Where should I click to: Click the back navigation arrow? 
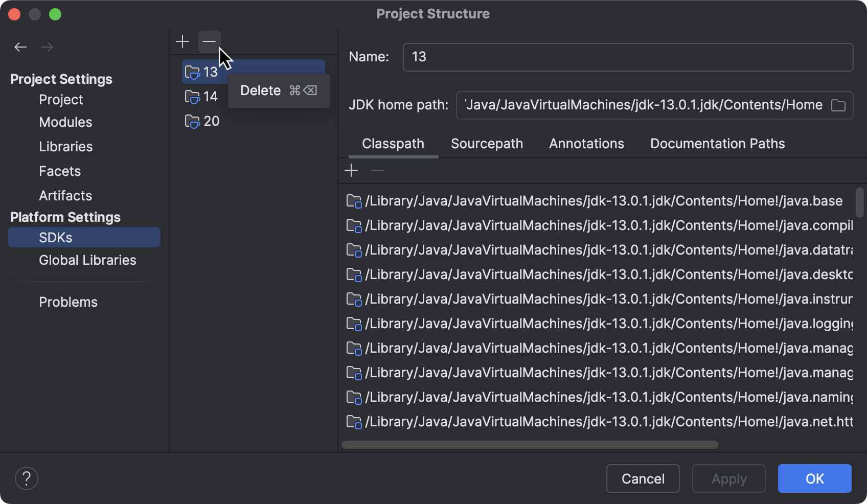tap(20, 47)
